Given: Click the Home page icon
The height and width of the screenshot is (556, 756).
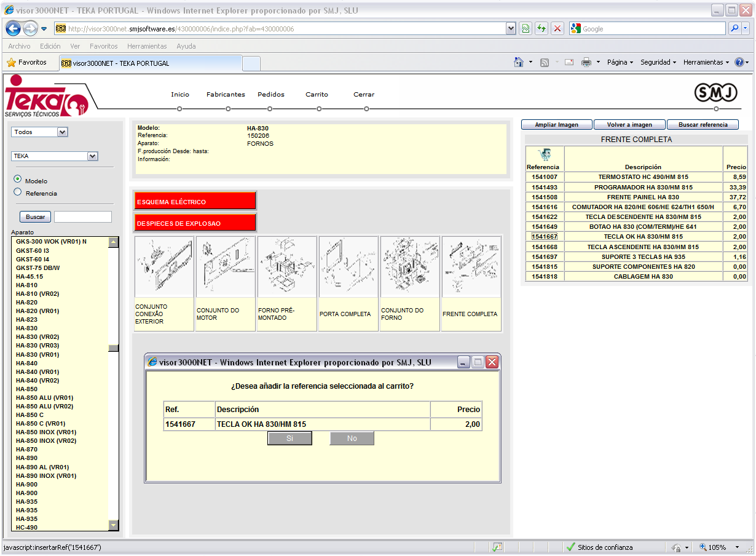Looking at the screenshot, I should [519, 62].
